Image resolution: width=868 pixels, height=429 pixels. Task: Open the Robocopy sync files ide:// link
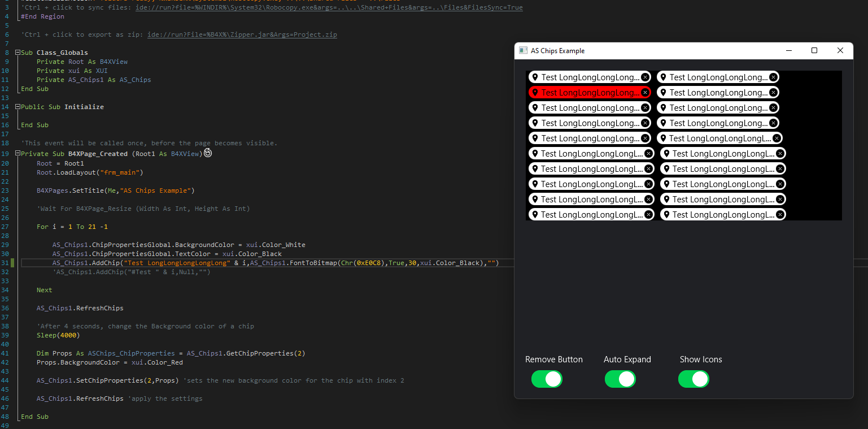click(x=329, y=7)
